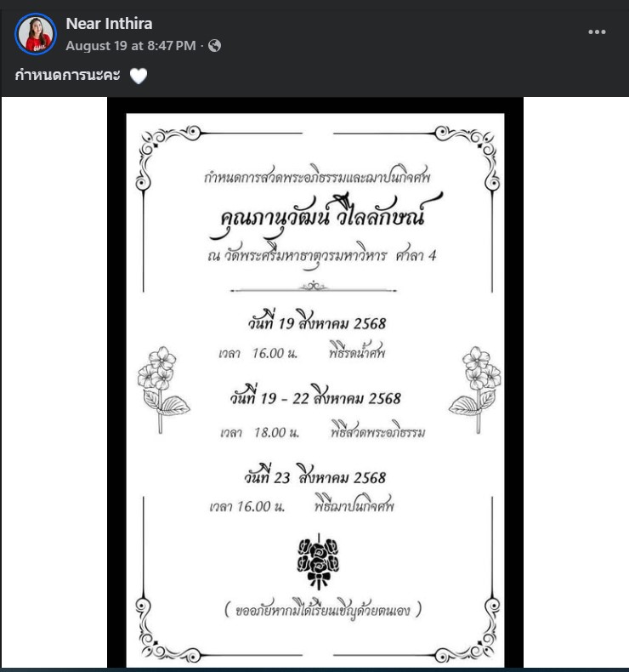Viewport: 629px width, 672px height.
Task: Click the right flower illustration on card
Action: point(476,388)
